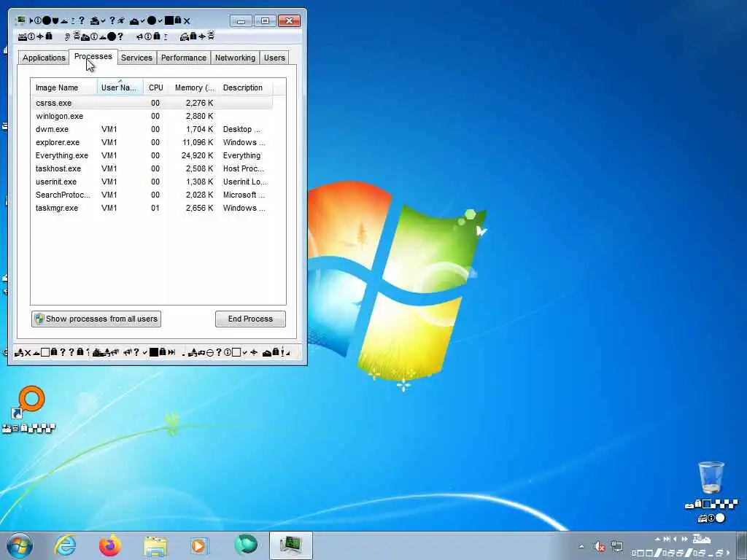Screen dimensions: 747x560
Task: Select the userinit.exe process
Action: [152, 182]
